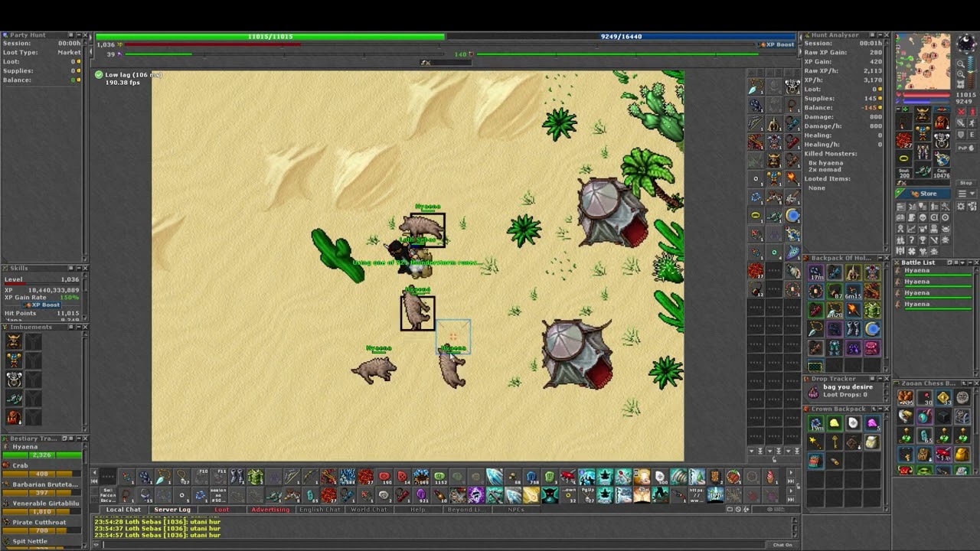Image resolution: width=980 pixels, height=551 pixels.
Task: Click the equipped gold ring slot
Action: [x=903, y=158]
